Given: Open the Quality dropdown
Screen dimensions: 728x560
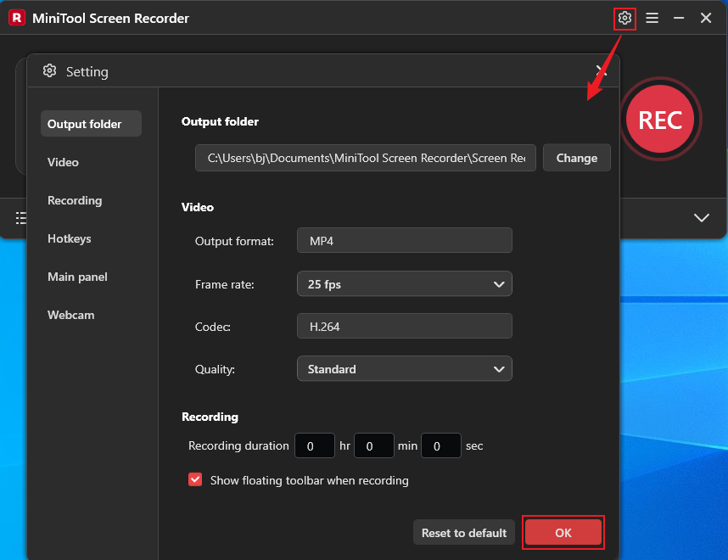Looking at the screenshot, I should coord(404,368).
